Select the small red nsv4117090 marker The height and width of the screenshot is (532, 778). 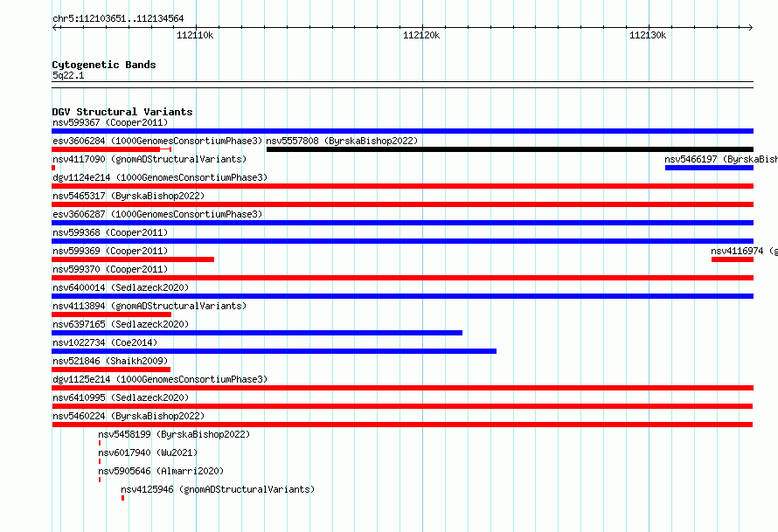pos(53,168)
